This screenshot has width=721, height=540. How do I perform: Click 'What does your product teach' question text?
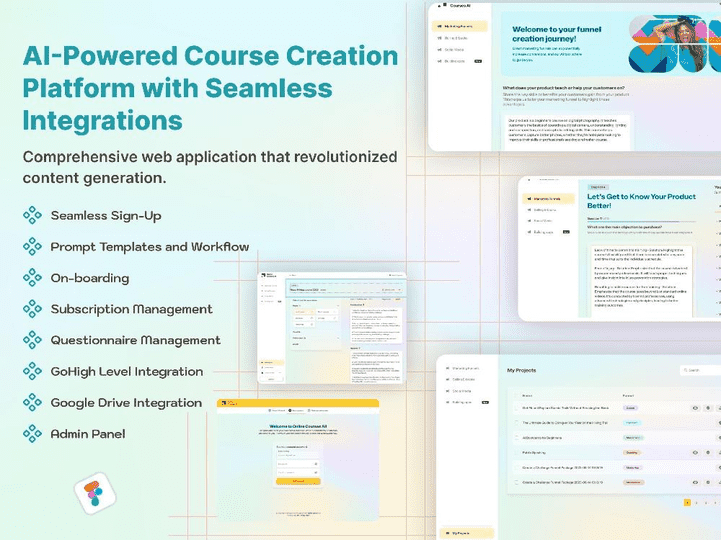coord(564,87)
